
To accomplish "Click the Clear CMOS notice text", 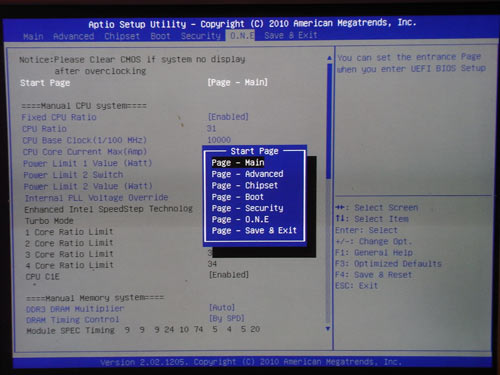I will click(x=132, y=65).
